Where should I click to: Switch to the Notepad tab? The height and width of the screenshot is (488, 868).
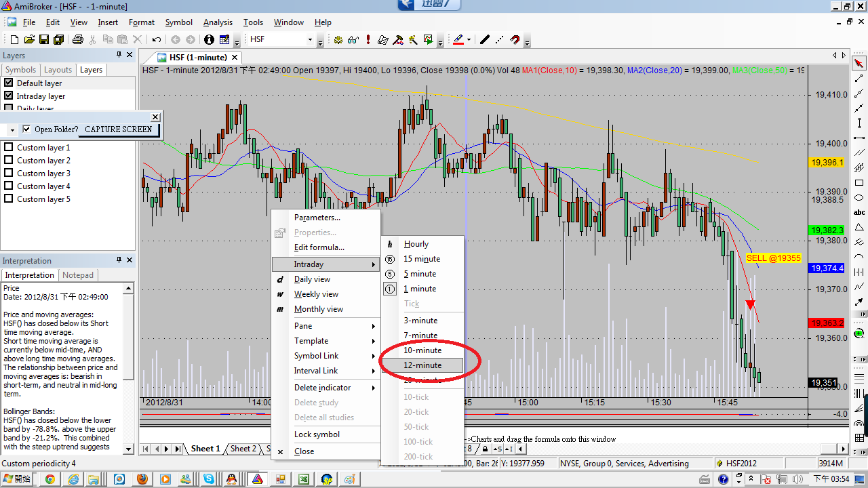[x=79, y=274]
